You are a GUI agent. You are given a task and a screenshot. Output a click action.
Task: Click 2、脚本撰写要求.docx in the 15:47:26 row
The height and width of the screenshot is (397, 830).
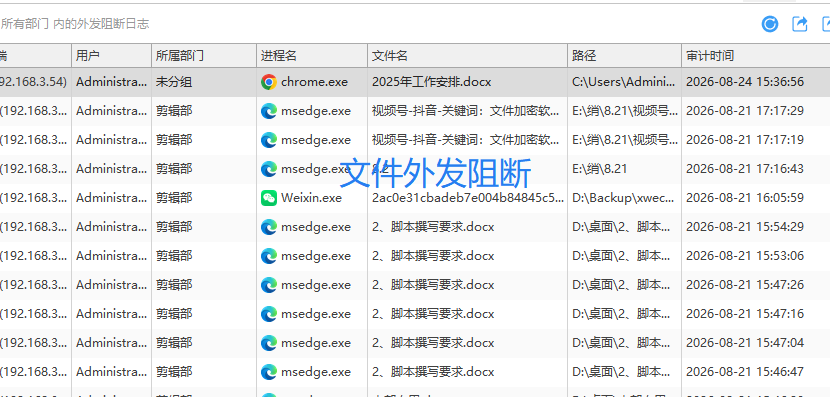[x=433, y=285]
